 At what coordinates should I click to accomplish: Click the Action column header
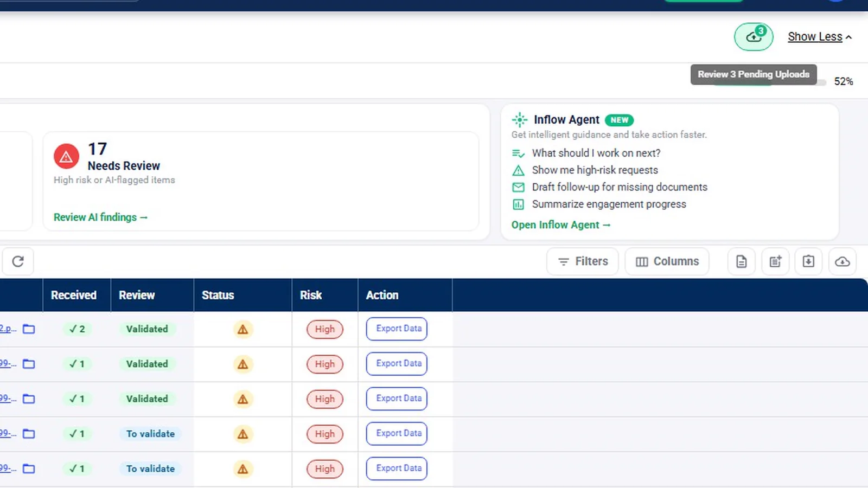click(x=382, y=296)
